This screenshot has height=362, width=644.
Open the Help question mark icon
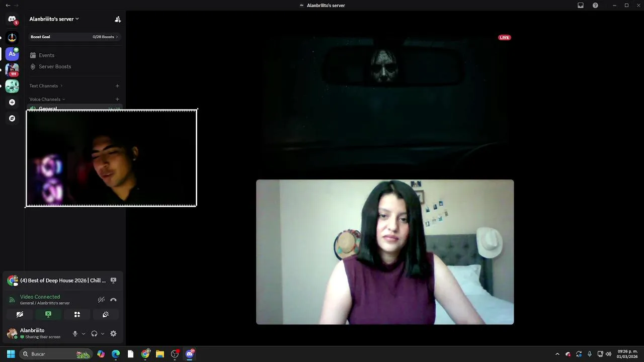(x=596, y=6)
